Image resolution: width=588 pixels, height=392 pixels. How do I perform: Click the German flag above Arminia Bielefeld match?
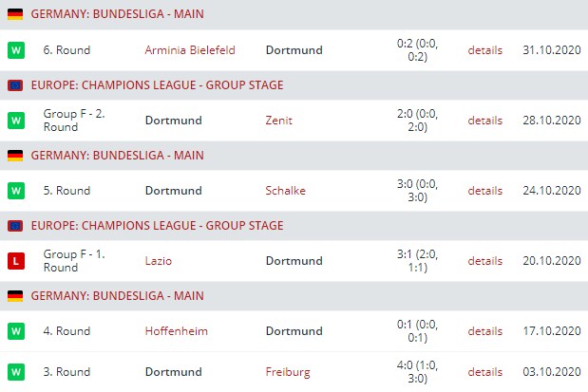(15, 15)
